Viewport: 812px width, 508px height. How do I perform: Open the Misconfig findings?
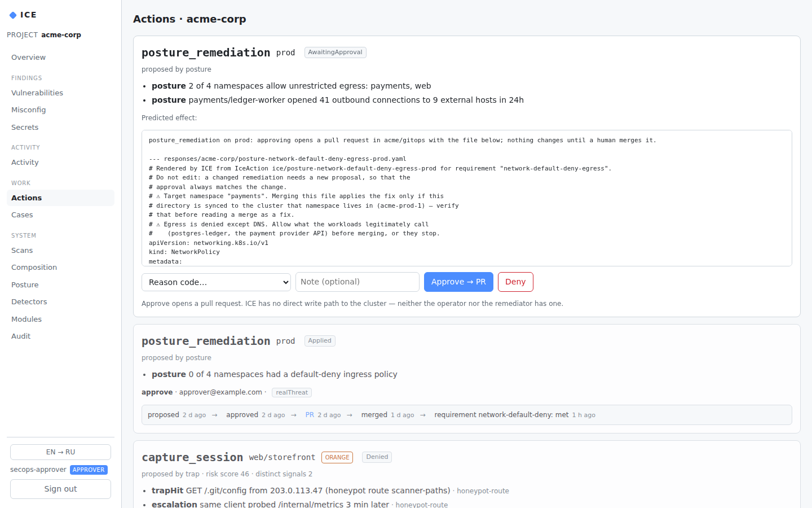(x=60, y=110)
